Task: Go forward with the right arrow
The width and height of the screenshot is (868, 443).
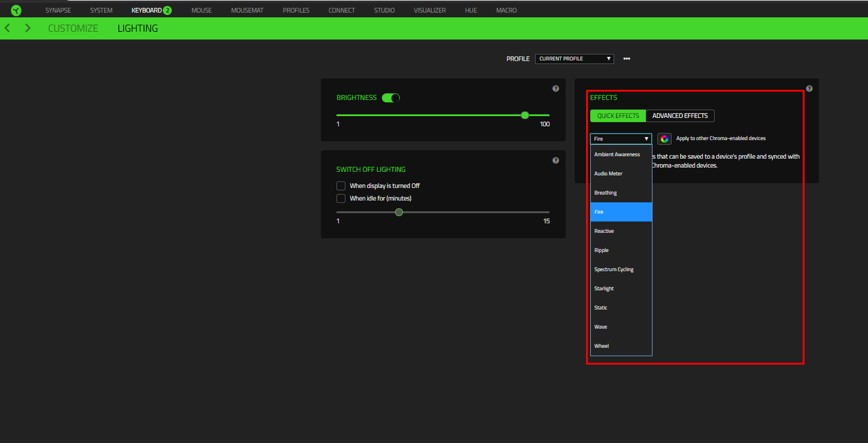Action: 28,28
